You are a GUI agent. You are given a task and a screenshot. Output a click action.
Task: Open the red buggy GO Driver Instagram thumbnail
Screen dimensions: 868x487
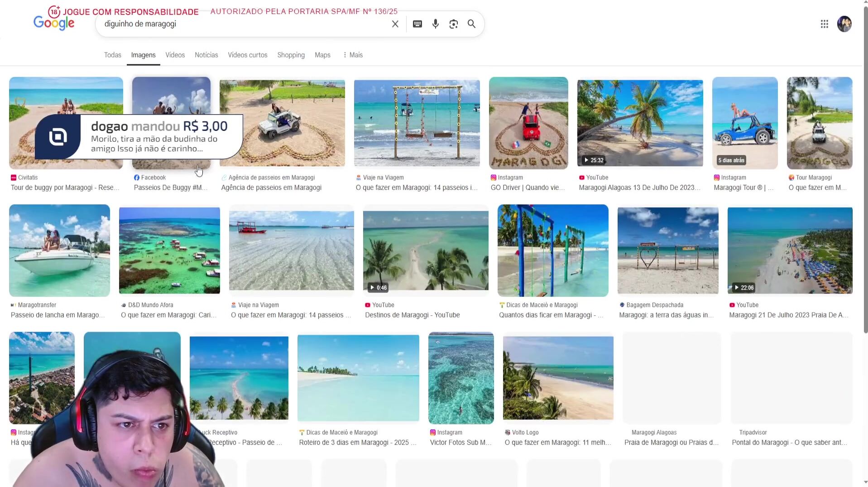coord(528,123)
